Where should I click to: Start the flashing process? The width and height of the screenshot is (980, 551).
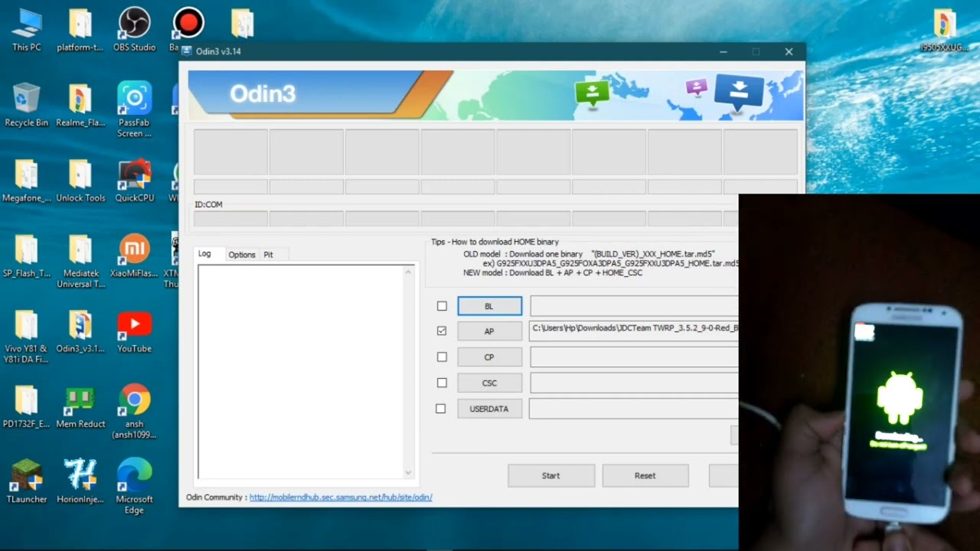point(551,475)
